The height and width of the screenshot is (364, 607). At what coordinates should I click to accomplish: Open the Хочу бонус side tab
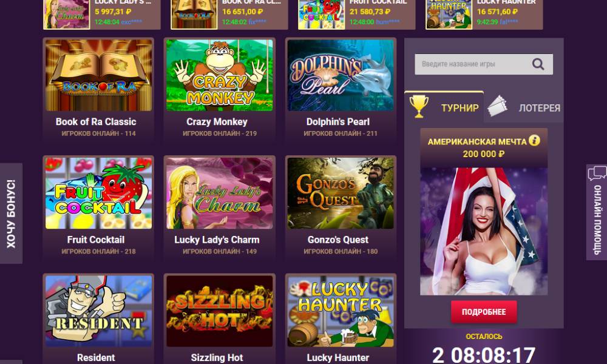(11, 214)
